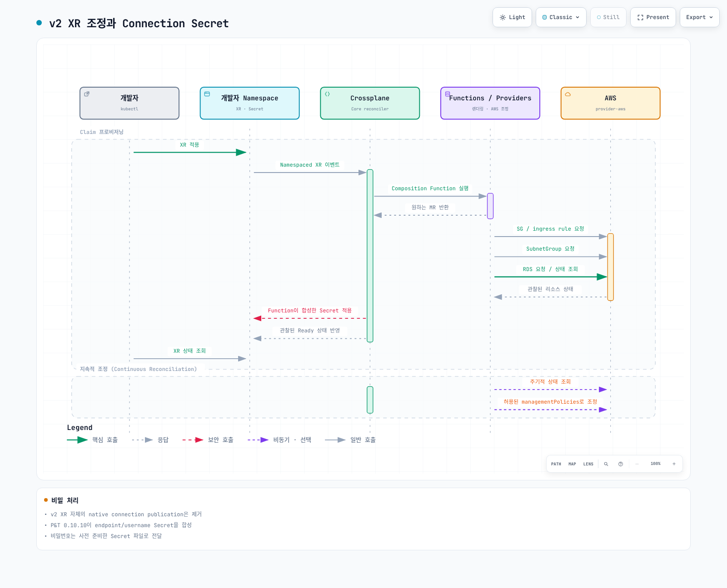Click the database icon on Functions node
The width and height of the screenshot is (727, 588).
tap(448, 94)
